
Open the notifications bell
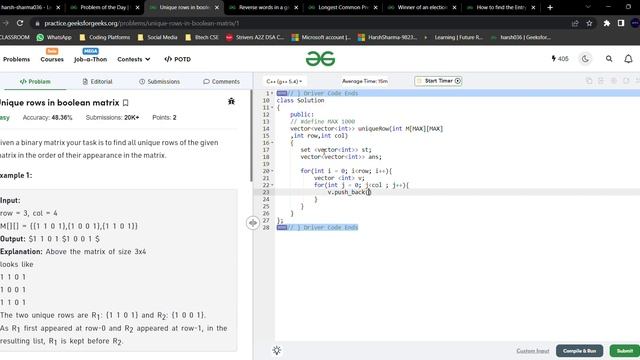pos(628,59)
